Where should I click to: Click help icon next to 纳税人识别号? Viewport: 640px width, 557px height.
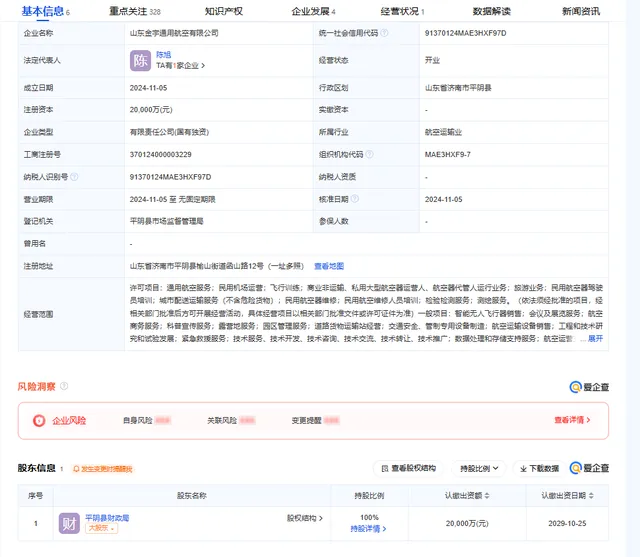tap(74, 177)
